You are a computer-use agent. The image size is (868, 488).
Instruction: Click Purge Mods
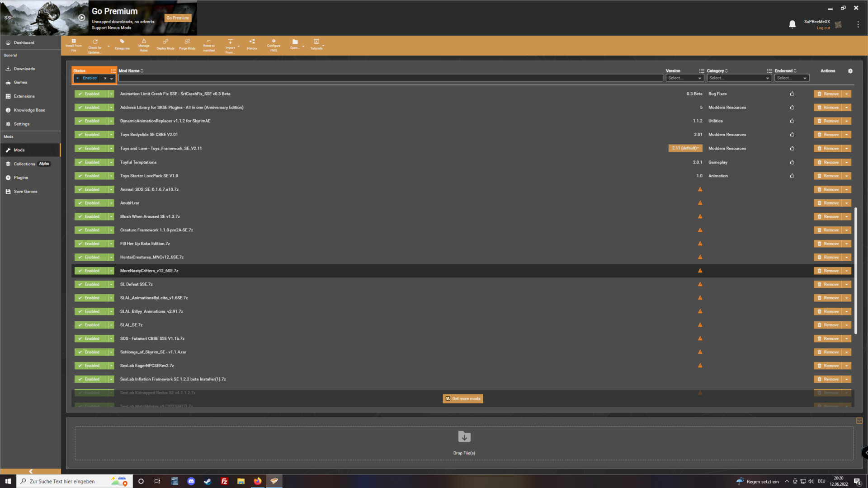coord(187,45)
